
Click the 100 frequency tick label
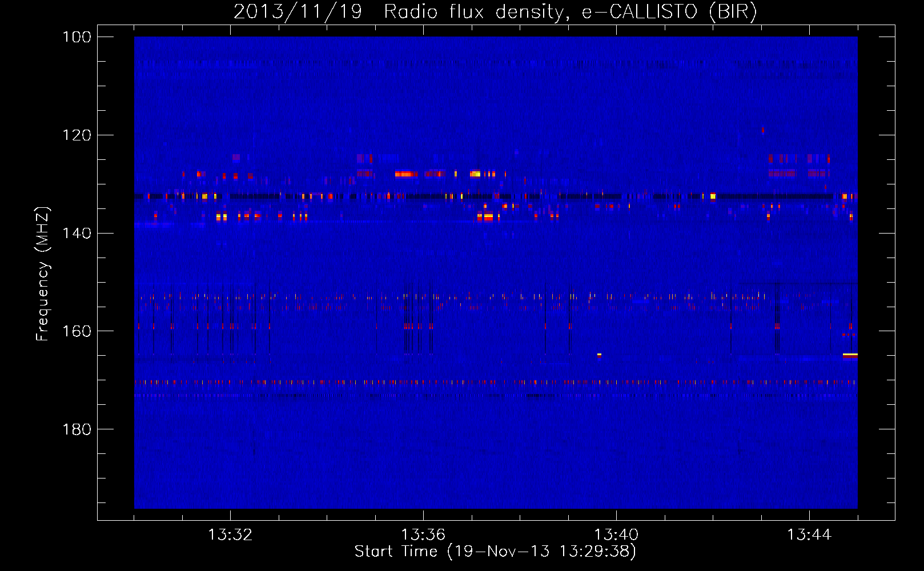[x=77, y=37]
